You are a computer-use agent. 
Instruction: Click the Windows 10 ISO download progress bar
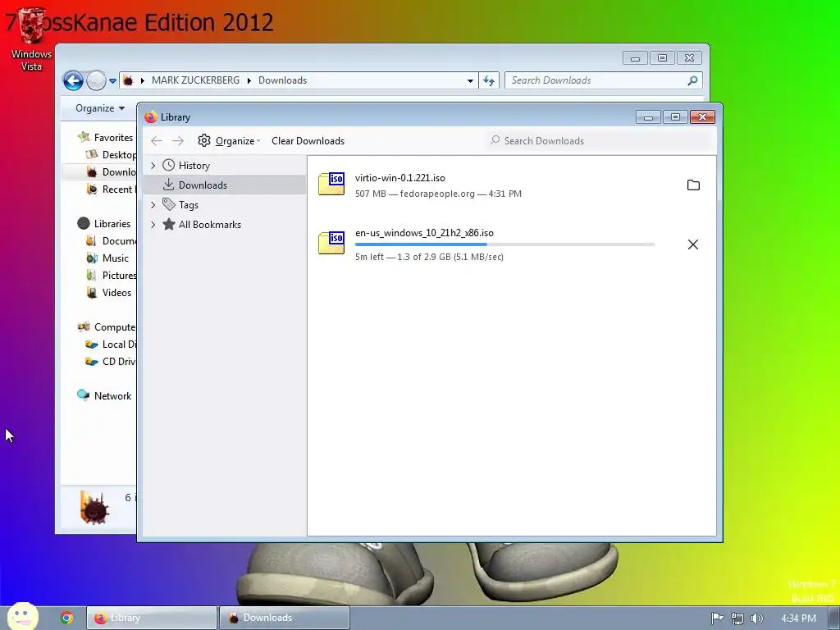(x=504, y=244)
